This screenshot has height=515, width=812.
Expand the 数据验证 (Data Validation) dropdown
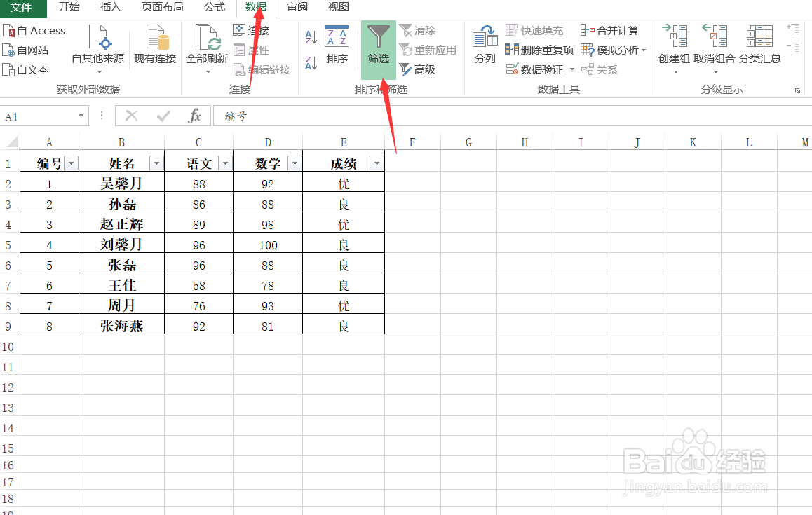tap(571, 69)
